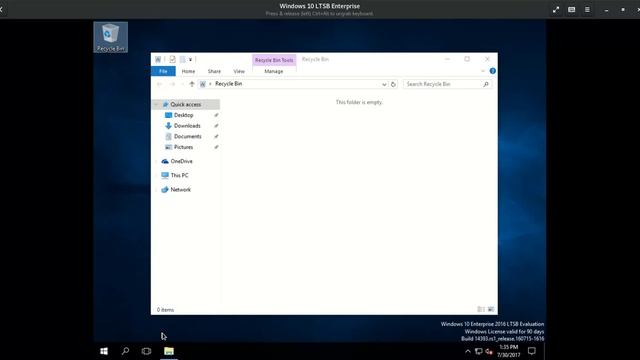Expand the Network tree node
Viewport: 640px width, 360px height.
click(x=156, y=189)
